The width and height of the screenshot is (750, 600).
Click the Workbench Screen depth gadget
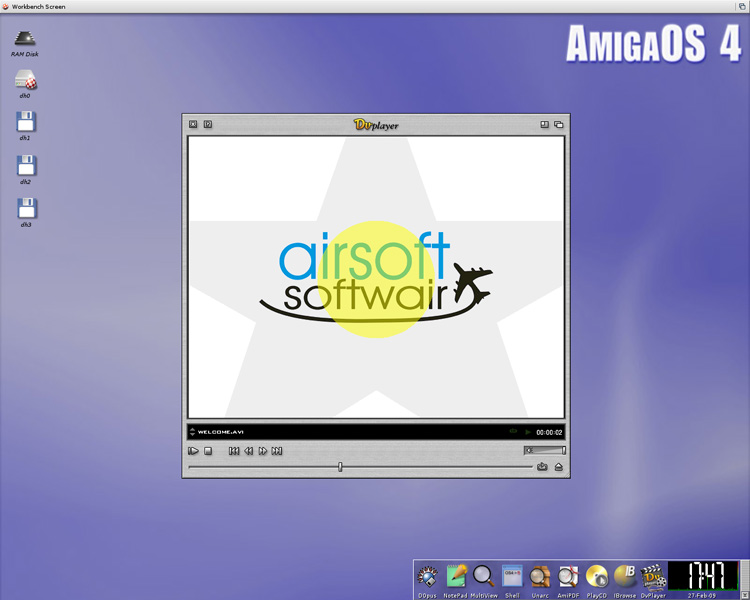pos(742,6)
